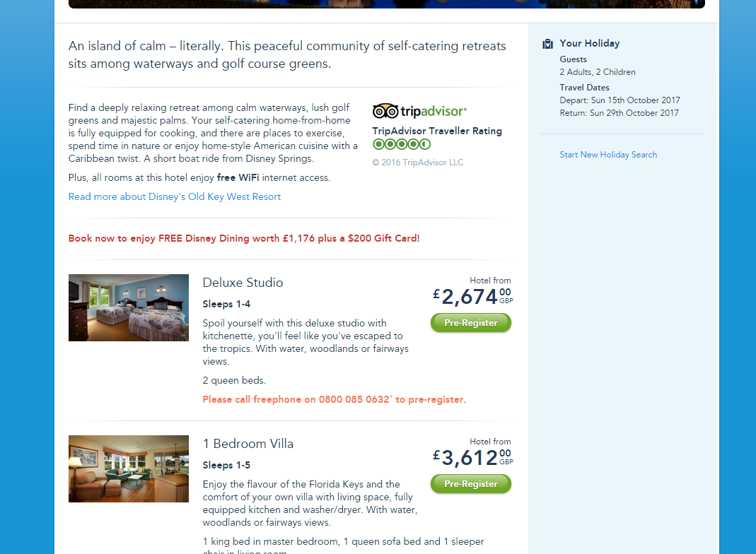Screen dimensions: 756x554
Task: Open Read more about Disney's Old Key West Resort
Action: [175, 196]
